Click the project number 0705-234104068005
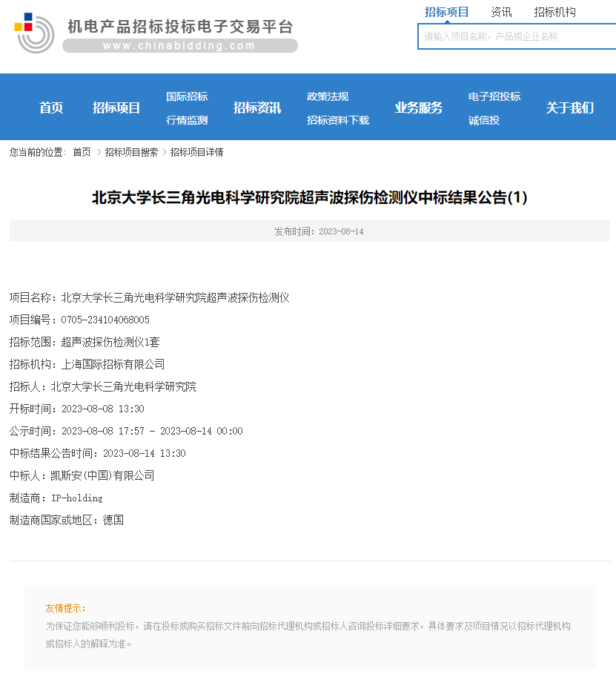This screenshot has width=616, height=683. 105,320
